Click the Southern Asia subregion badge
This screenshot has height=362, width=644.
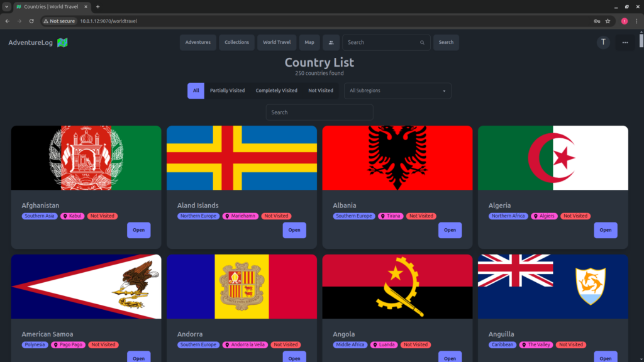[x=40, y=216]
